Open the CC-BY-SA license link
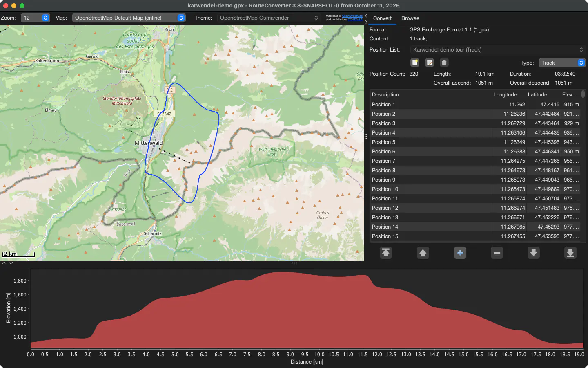 (x=355, y=20)
